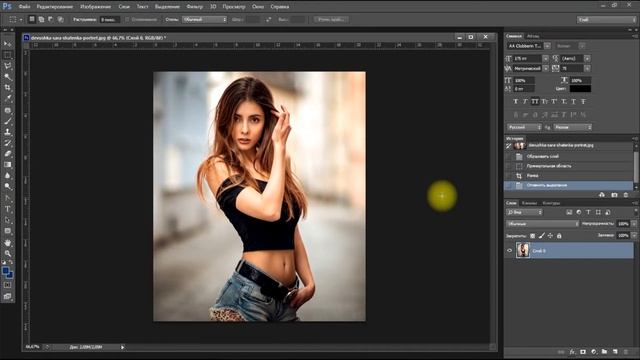This screenshot has height=360, width=640.
Task: Open leading (Авто) dropdown arrow
Action: click(x=587, y=58)
